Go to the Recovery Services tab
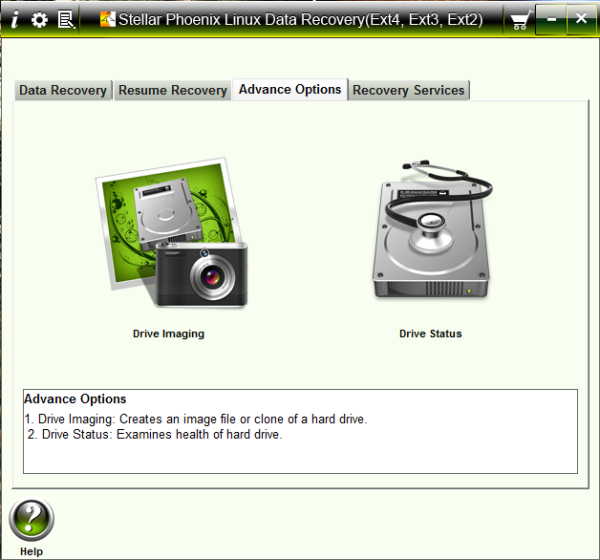Screen dimensions: 600x560 click(408, 90)
